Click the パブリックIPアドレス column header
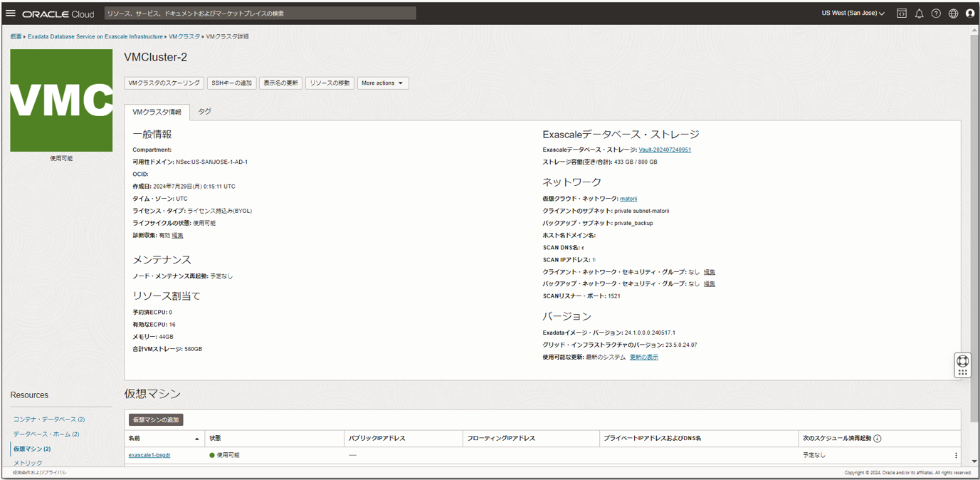 (377, 439)
